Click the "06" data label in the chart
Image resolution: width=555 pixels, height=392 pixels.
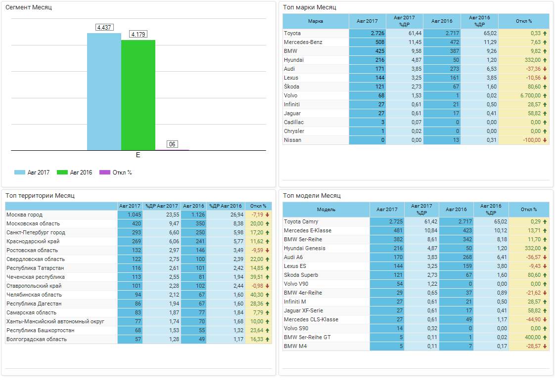pos(172,144)
